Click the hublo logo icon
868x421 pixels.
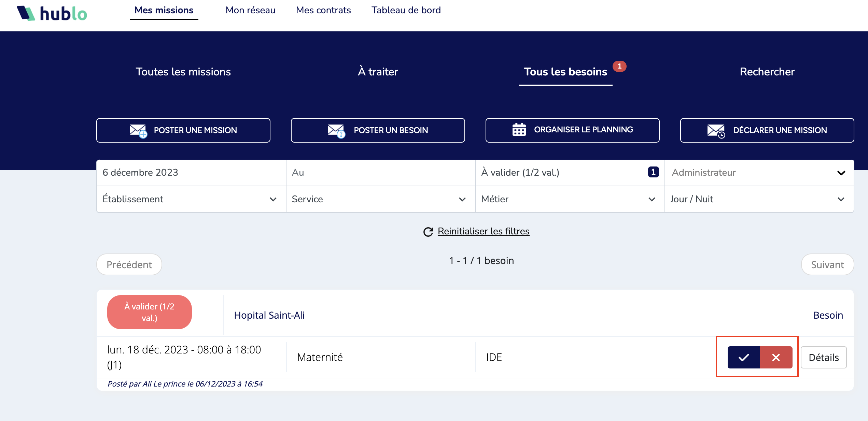tap(26, 13)
